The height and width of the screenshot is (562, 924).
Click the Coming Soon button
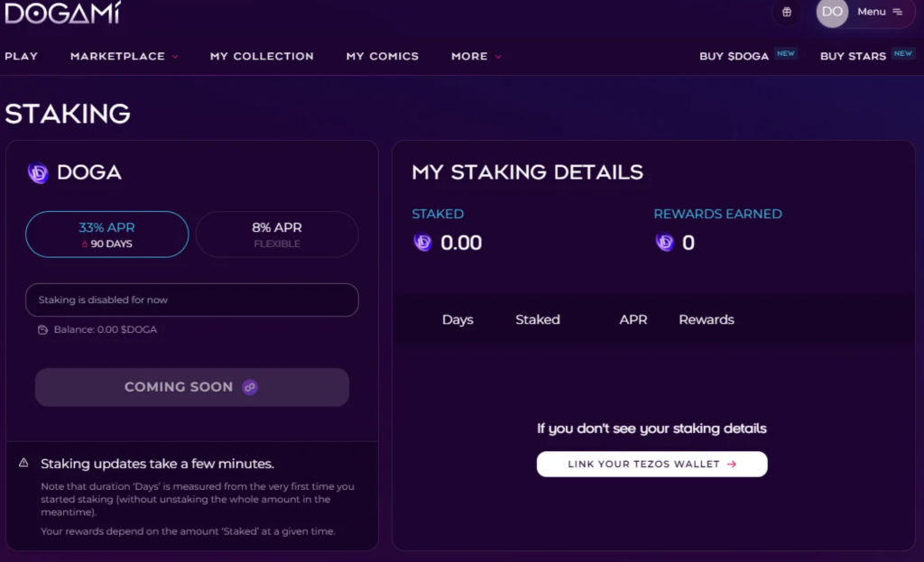click(x=192, y=387)
